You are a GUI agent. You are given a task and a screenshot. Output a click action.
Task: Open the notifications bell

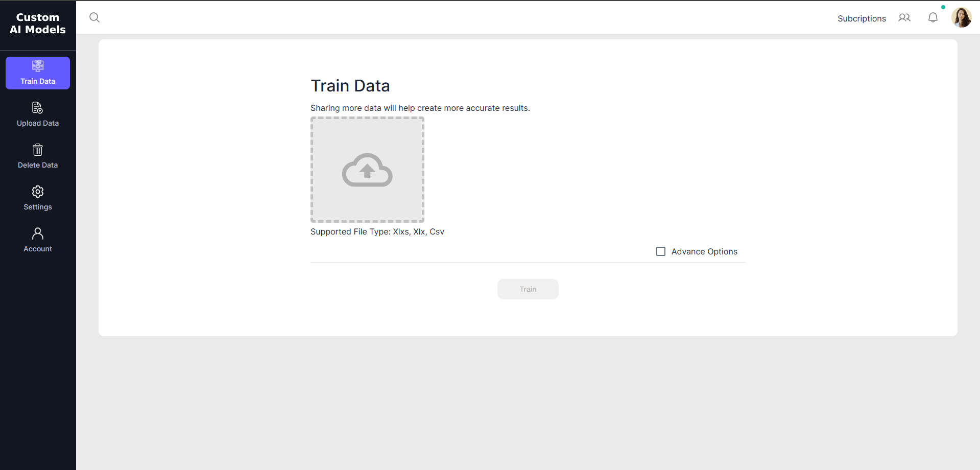tap(933, 18)
